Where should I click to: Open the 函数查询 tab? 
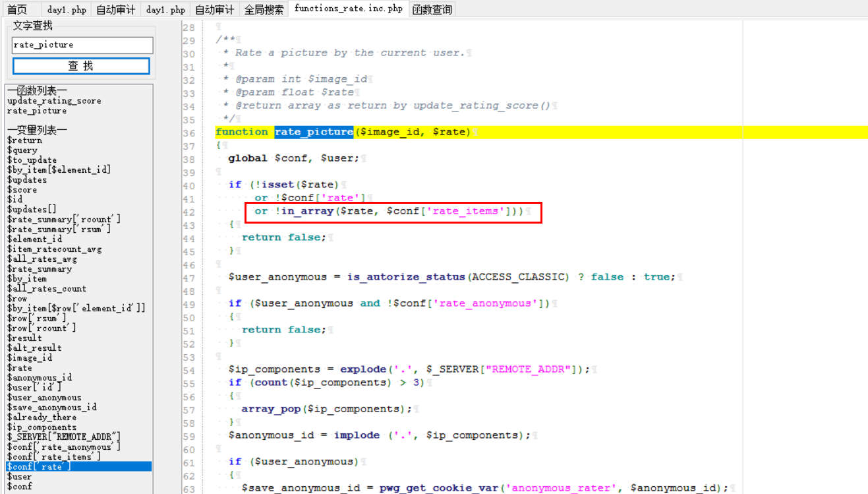432,9
